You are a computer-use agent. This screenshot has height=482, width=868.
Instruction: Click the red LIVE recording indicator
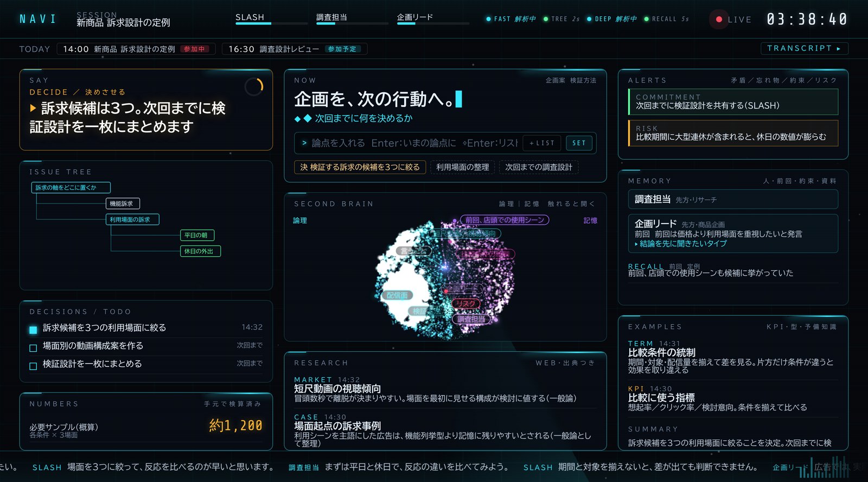pos(719,20)
